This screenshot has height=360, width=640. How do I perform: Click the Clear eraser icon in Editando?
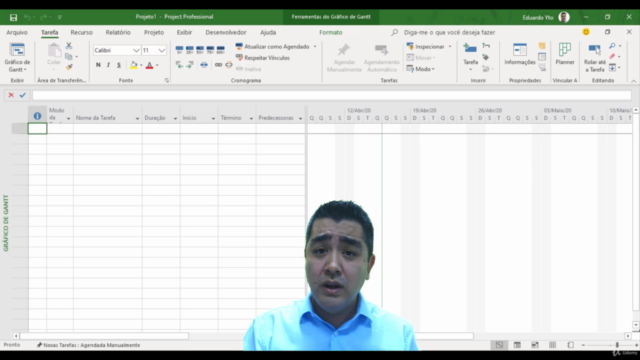coord(612,56)
